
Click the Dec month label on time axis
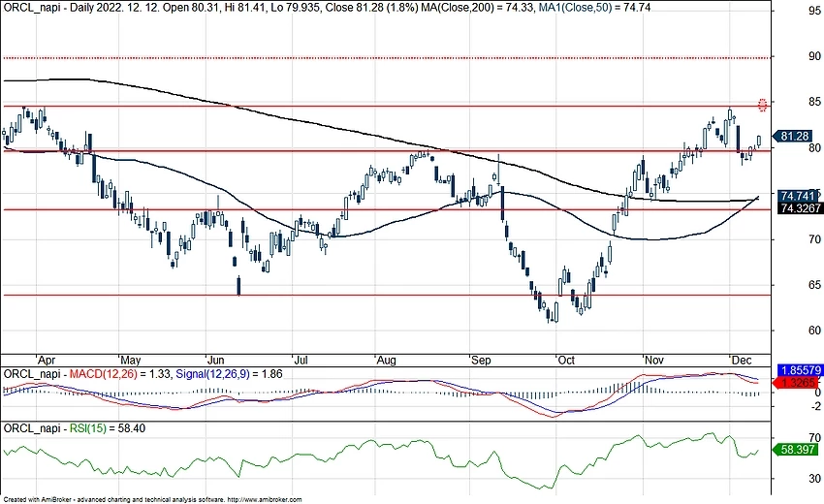click(742, 361)
